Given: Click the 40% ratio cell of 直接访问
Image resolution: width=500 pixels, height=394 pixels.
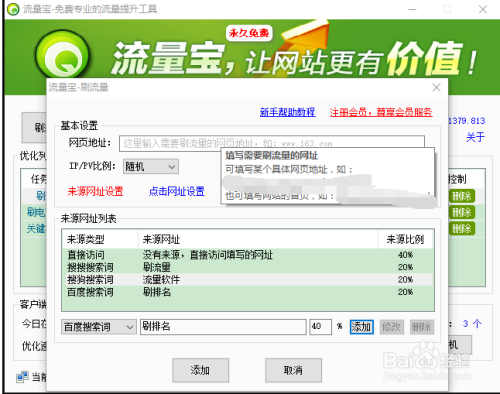Looking at the screenshot, I should click(x=405, y=255).
